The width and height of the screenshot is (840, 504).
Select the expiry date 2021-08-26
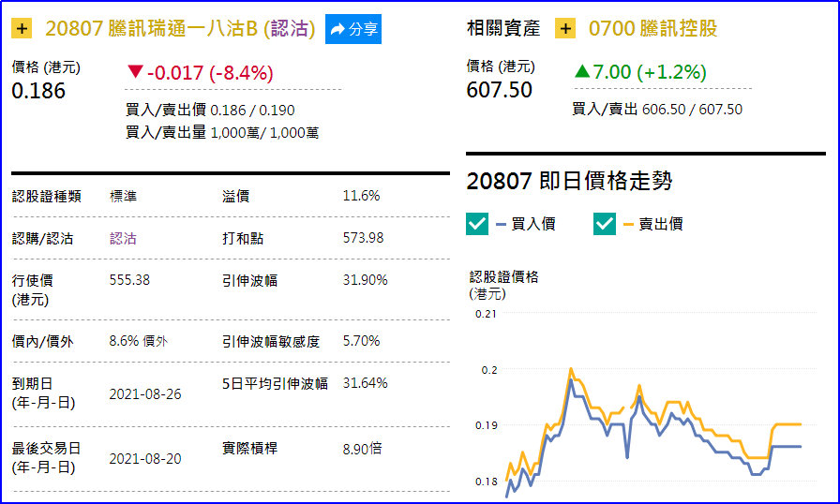click(x=145, y=394)
